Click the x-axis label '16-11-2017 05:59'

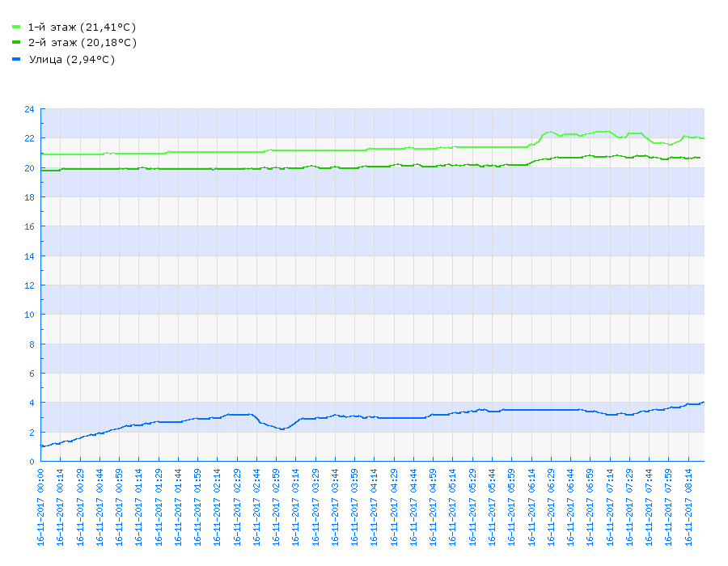coord(511,507)
